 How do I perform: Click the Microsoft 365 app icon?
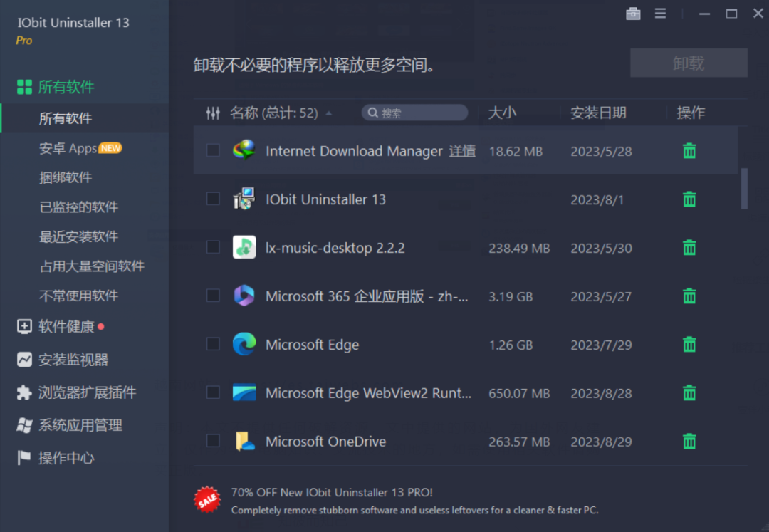(x=244, y=296)
